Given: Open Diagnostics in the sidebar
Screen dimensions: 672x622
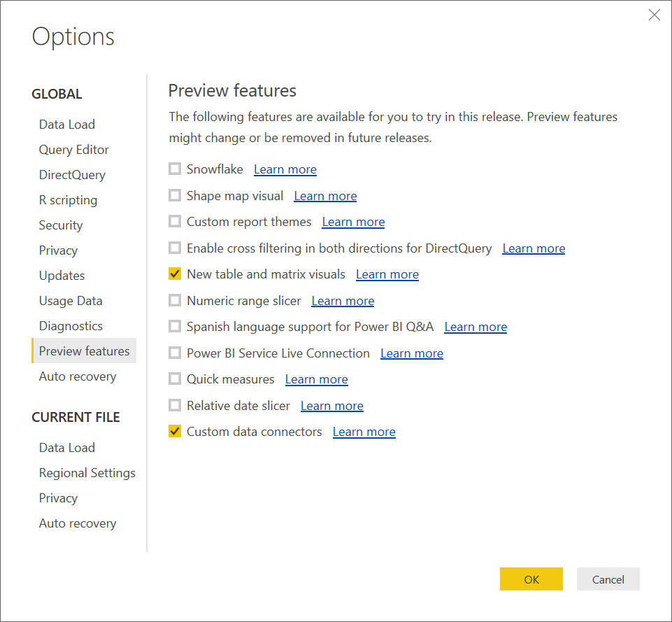Looking at the screenshot, I should pos(71,326).
